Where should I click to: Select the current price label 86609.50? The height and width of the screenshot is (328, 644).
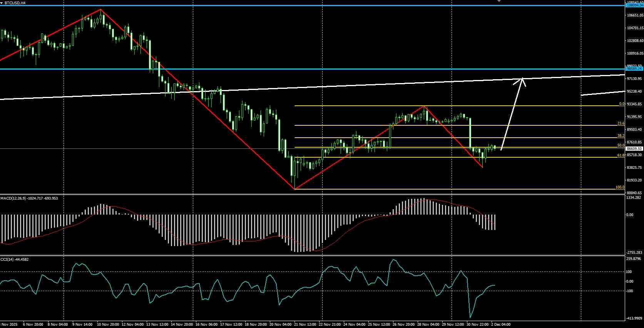coord(634,148)
